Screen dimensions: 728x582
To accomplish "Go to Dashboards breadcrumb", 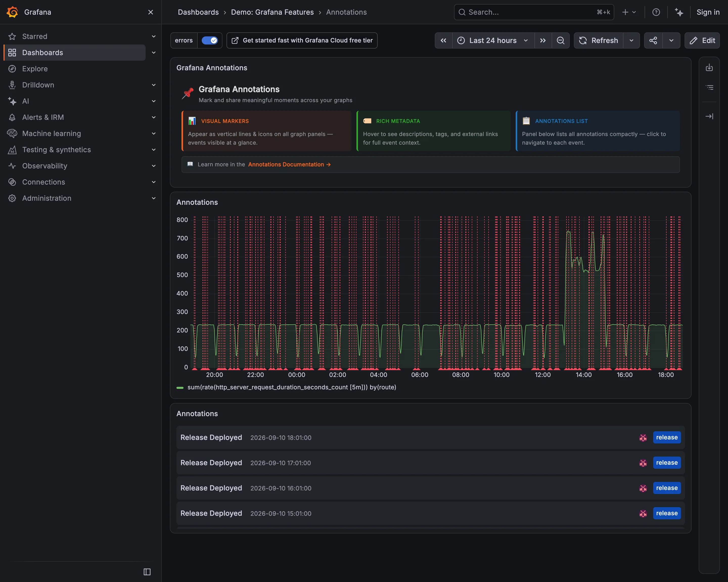I will pyautogui.click(x=198, y=12).
